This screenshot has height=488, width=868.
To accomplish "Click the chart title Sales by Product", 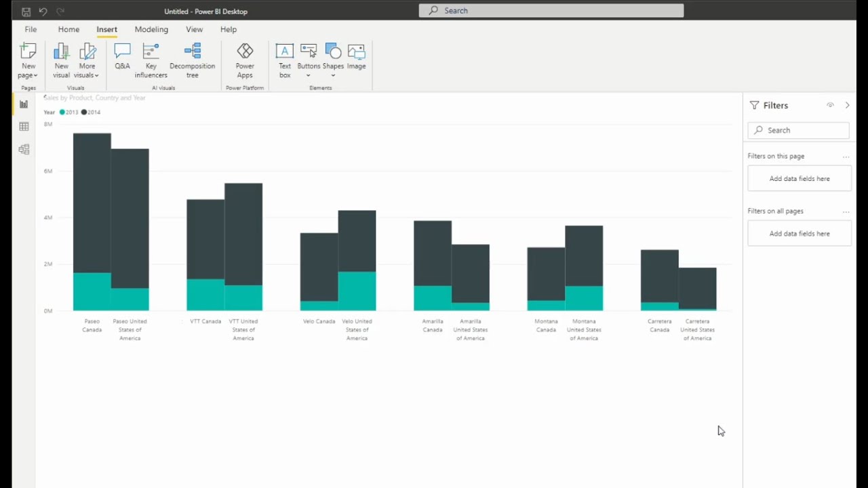I will click(94, 98).
